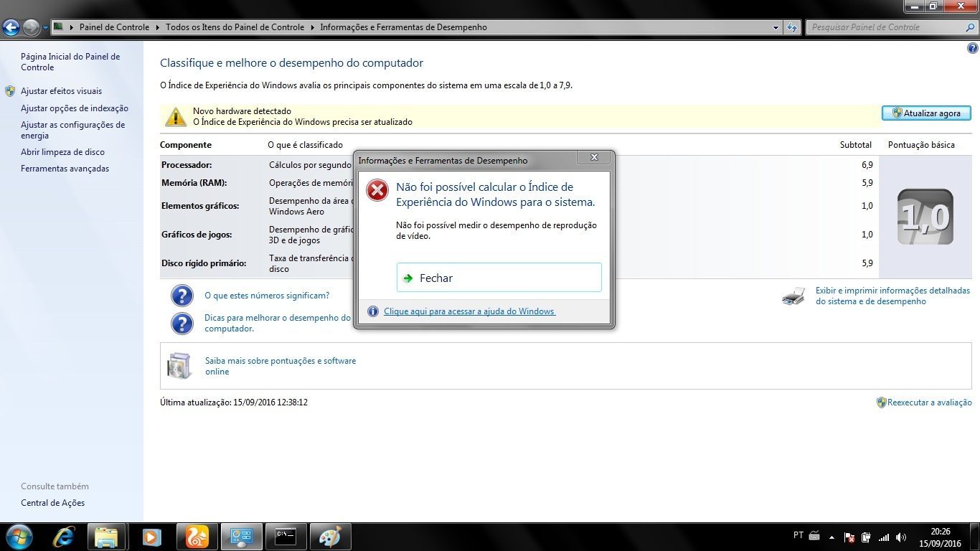Click the Windows Start orb

tap(18, 537)
